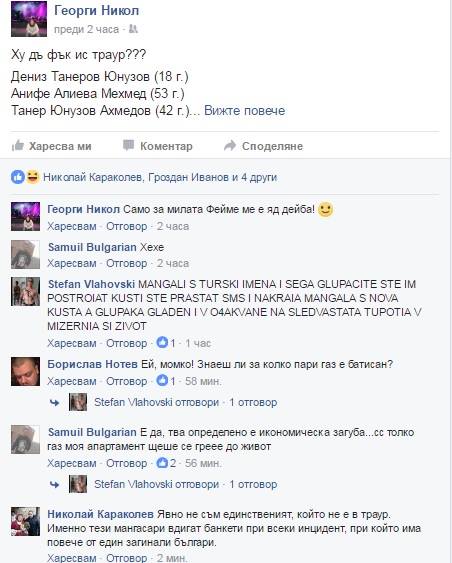Open Георги Никол profile from post header

[x=96, y=11]
